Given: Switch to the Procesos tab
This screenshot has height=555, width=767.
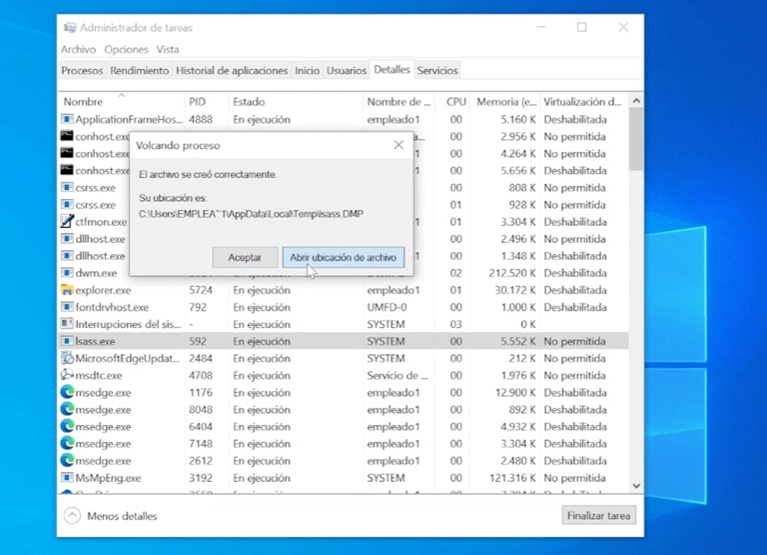Looking at the screenshot, I should 82,70.
